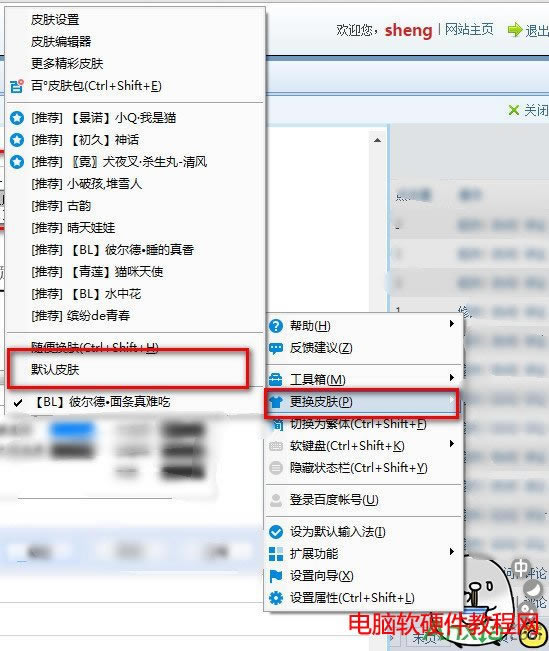Click the toolbox briefcase icon
This screenshot has width=549, height=651.
click(276, 379)
